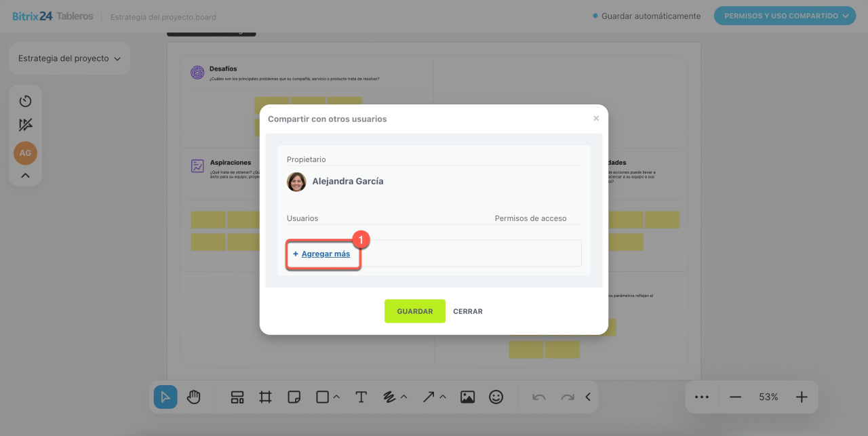Pick the sticky note tool

(x=294, y=397)
